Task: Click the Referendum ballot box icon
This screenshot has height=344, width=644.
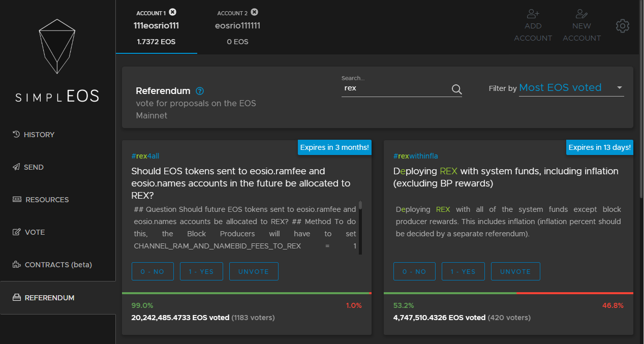Action: (x=16, y=298)
